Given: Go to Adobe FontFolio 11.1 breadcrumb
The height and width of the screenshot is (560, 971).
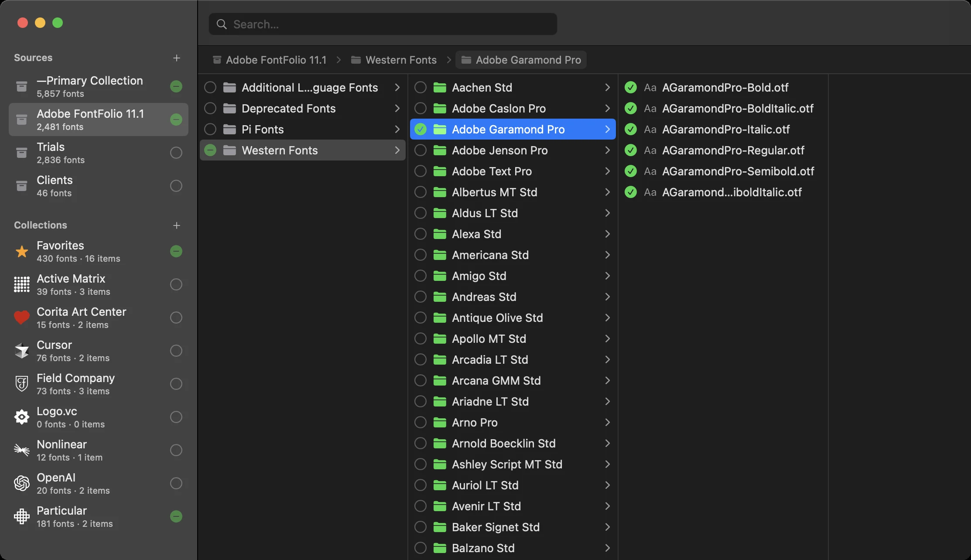Looking at the screenshot, I should click(270, 60).
